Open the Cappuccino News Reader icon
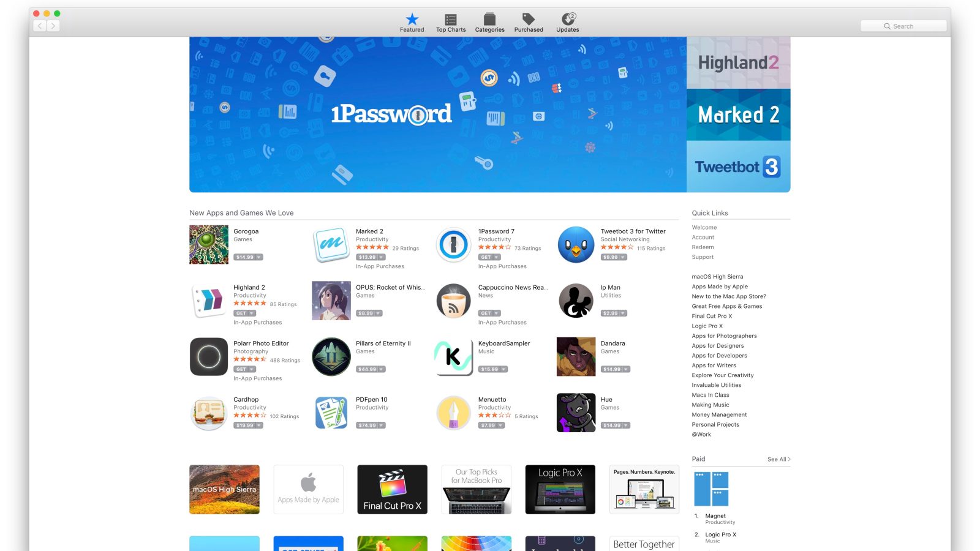Screen dimensions: 980x551 pos(454,301)
